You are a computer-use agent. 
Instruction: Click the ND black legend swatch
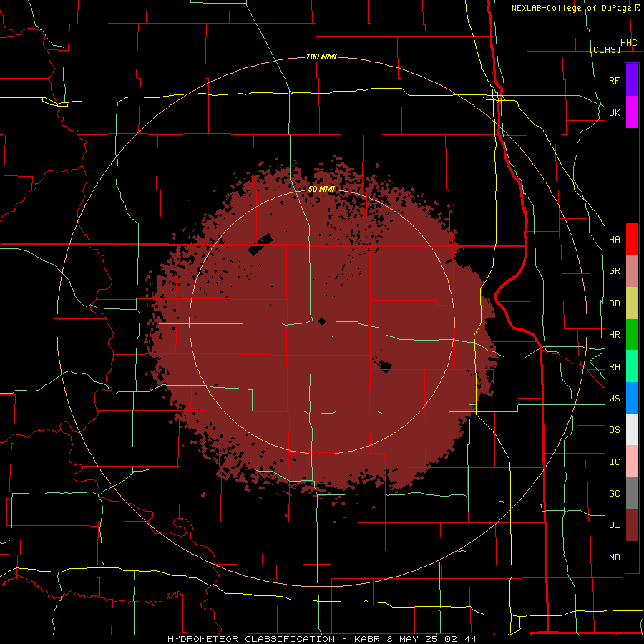pos(632,557)
